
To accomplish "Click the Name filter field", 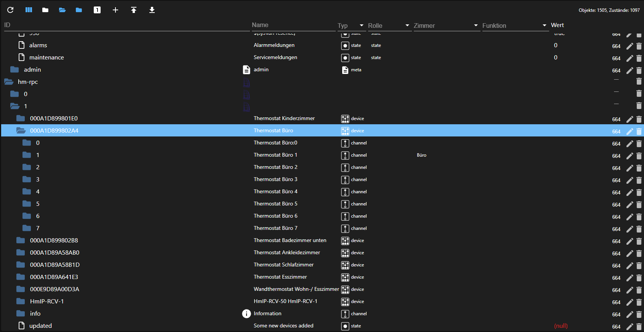I will [x=293, y=25].
